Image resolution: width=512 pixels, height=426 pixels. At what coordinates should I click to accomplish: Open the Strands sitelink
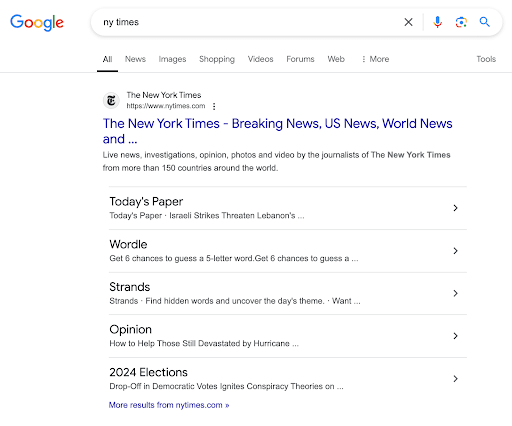130,287
